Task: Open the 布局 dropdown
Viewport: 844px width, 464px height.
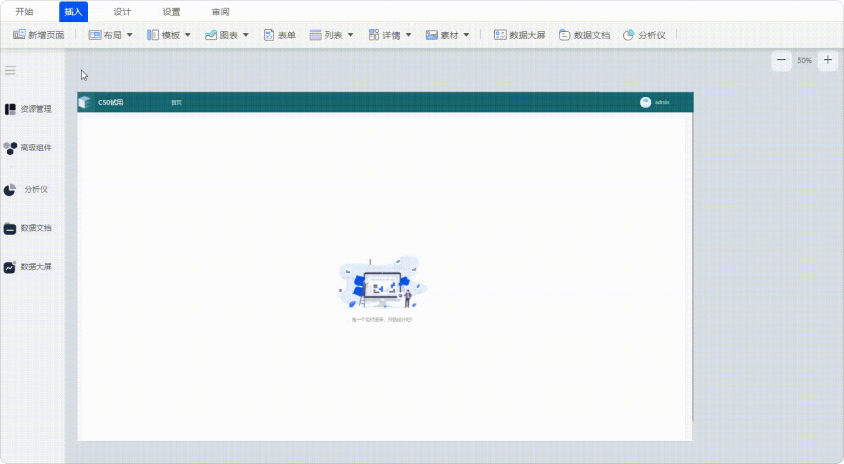Action: click(x=110, y=35)
